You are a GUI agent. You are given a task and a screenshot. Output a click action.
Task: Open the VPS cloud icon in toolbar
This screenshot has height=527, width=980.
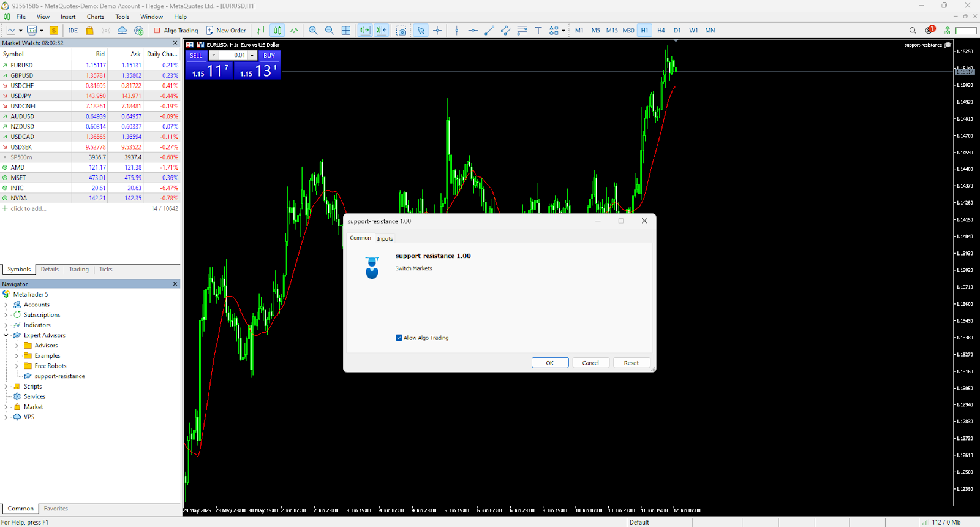coord(123,31)
